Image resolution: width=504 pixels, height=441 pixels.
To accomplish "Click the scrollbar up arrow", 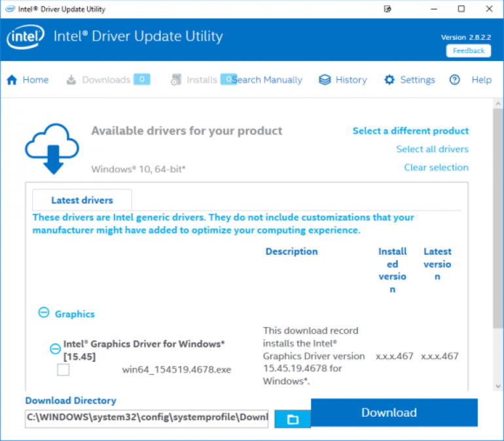I will click(x=498, y=104).
